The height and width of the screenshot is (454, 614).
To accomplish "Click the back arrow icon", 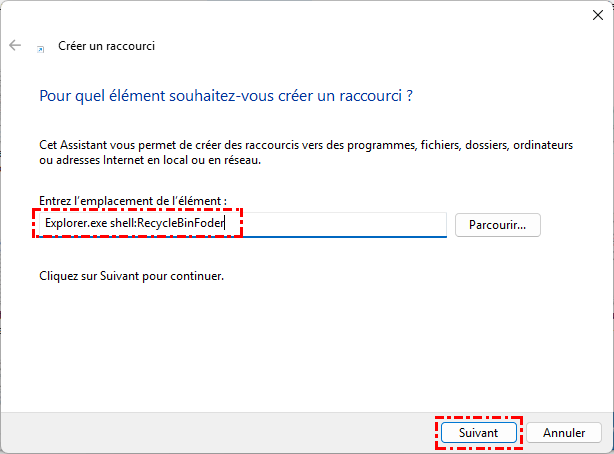I will pos(15,46).
